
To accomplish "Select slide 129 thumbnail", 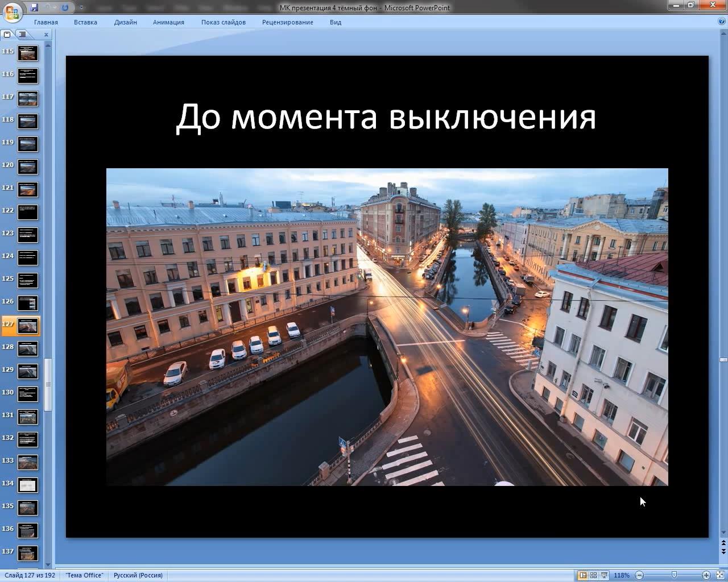I will coord(28,371).
